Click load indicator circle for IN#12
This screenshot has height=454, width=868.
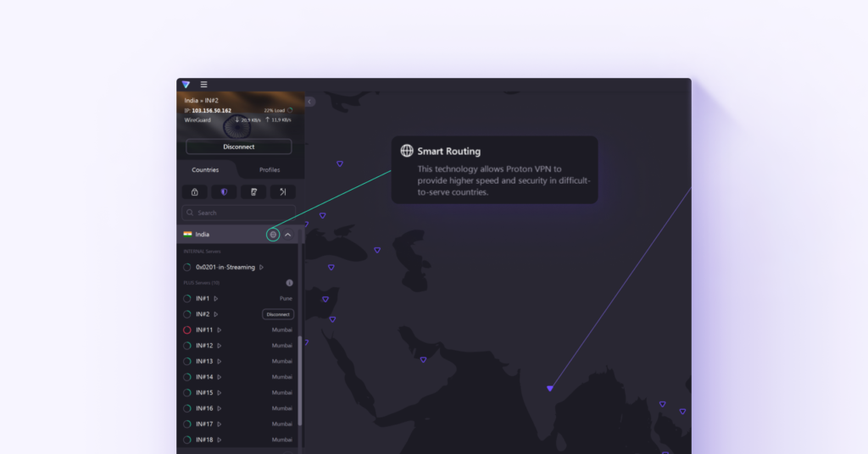pos(187,346)
